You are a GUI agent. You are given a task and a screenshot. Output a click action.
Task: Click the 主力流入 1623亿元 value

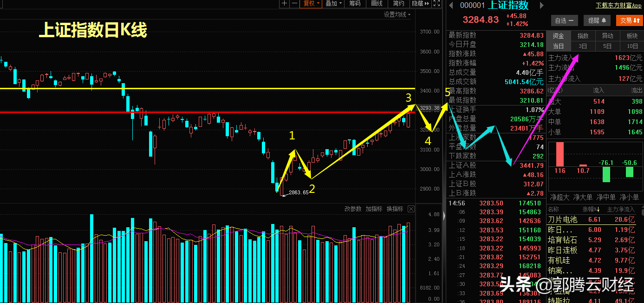pyautogui.click(x=628, y=58)
